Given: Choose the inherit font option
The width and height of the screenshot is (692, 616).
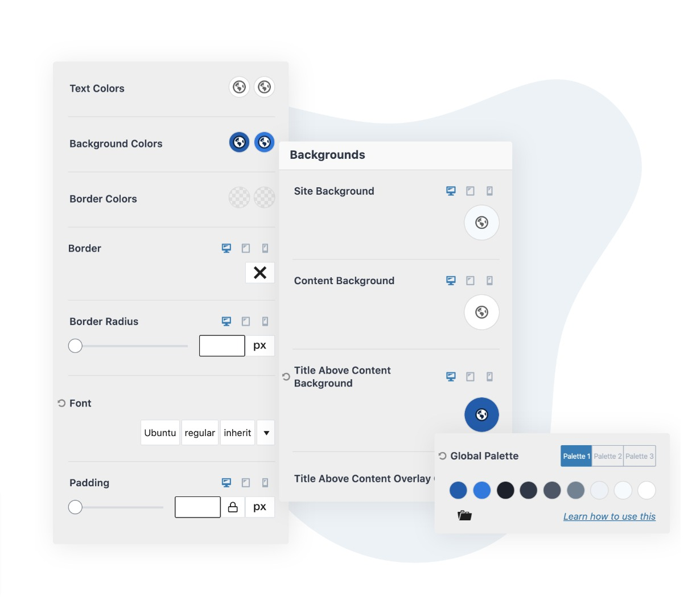Looking at the screenshot, I should coord(237,433).
